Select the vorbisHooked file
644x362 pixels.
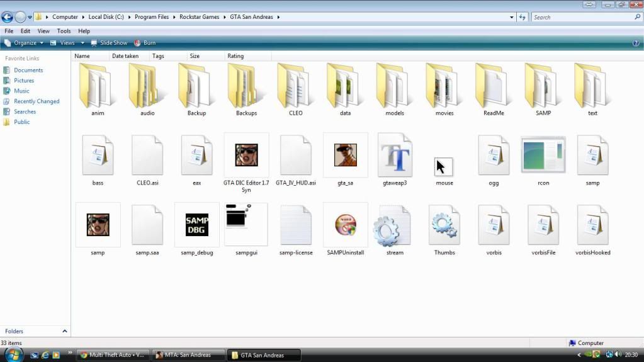592,229
